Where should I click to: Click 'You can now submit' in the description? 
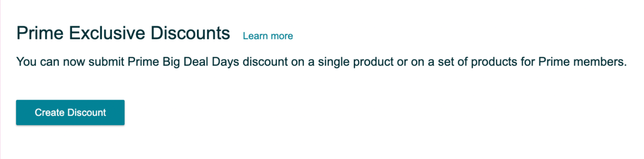(x=70, y=62)
